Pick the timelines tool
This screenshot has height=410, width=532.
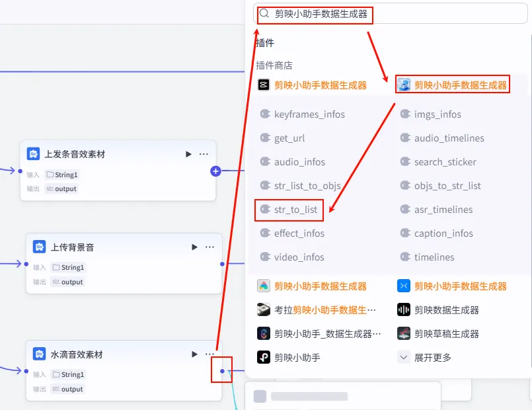click(434, 257)
